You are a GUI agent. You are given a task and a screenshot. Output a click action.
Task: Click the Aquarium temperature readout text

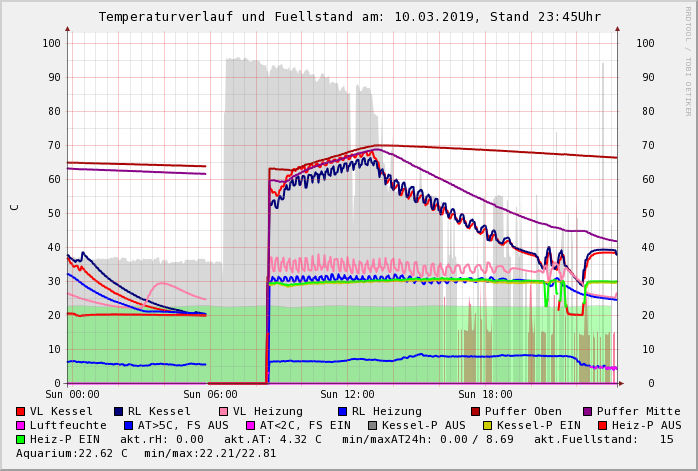tap(72, 454)
